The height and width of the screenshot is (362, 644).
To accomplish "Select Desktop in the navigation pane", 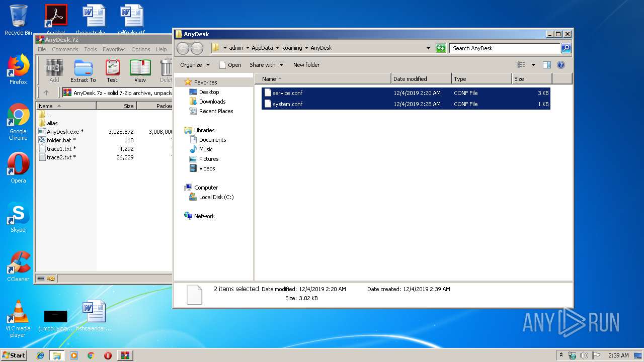I will pos(204,92).
